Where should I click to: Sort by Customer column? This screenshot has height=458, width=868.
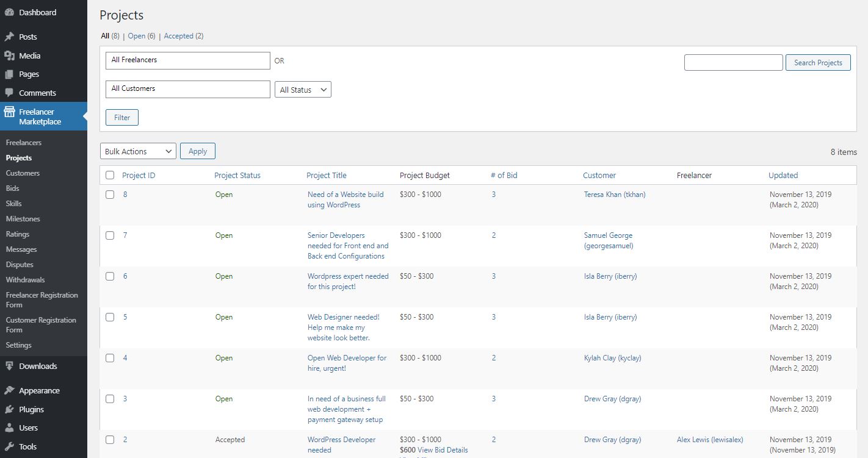tap(599, 175)
